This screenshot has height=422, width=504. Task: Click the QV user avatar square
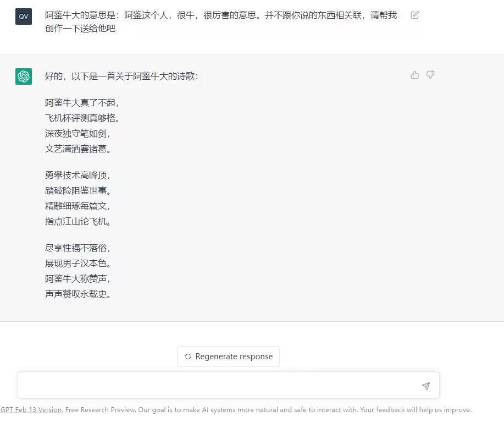(x=23, y=16)
